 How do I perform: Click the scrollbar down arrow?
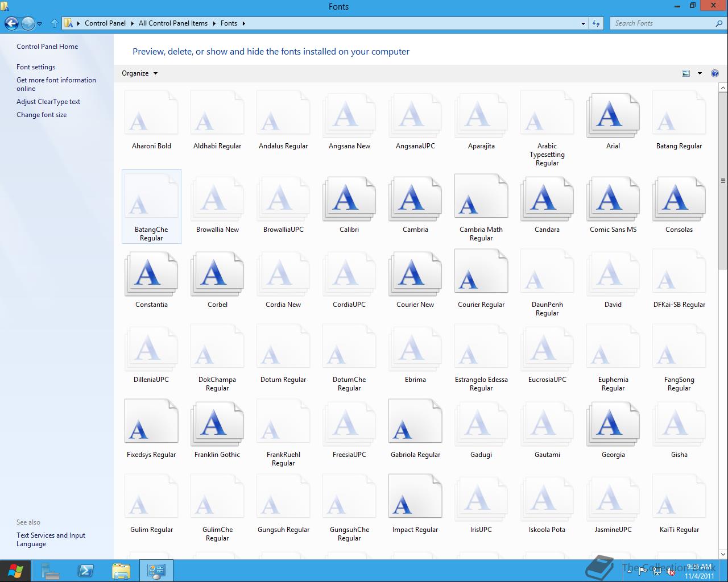[723, 554]
